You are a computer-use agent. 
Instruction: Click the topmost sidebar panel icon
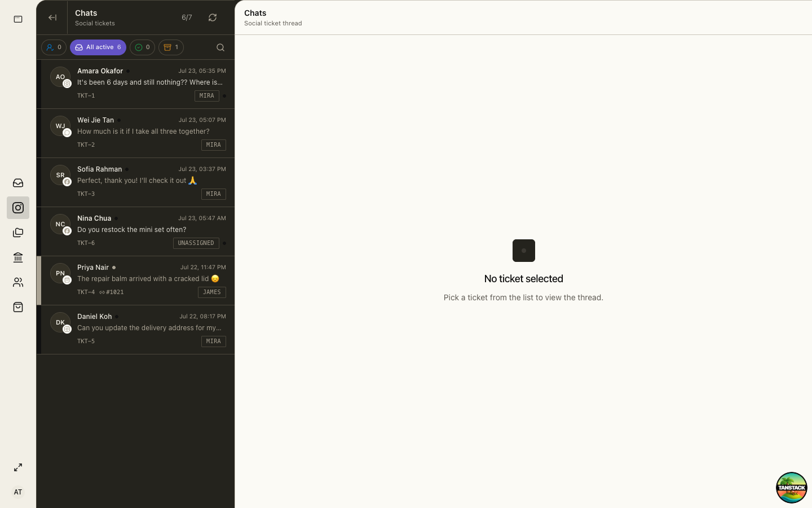coord(18,19)
